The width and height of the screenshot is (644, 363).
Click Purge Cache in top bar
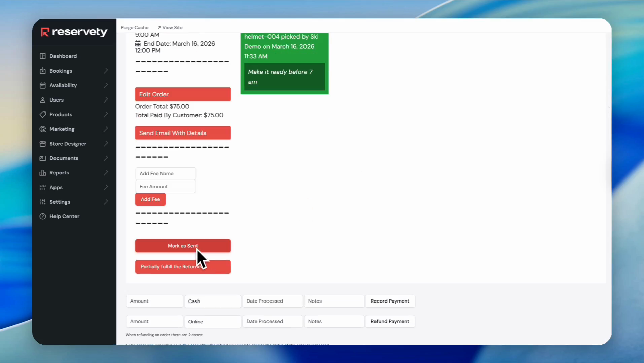pos(135,28)
